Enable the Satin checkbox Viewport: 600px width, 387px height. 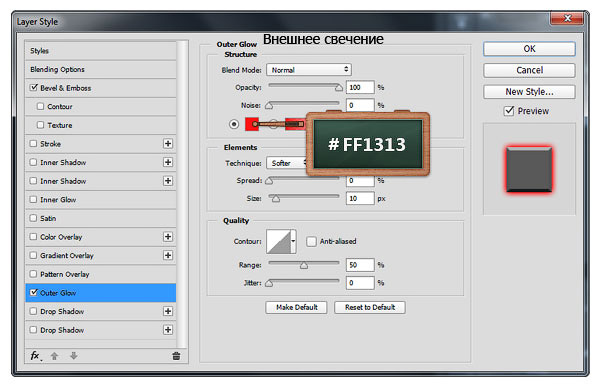click(x=33, y=218)
